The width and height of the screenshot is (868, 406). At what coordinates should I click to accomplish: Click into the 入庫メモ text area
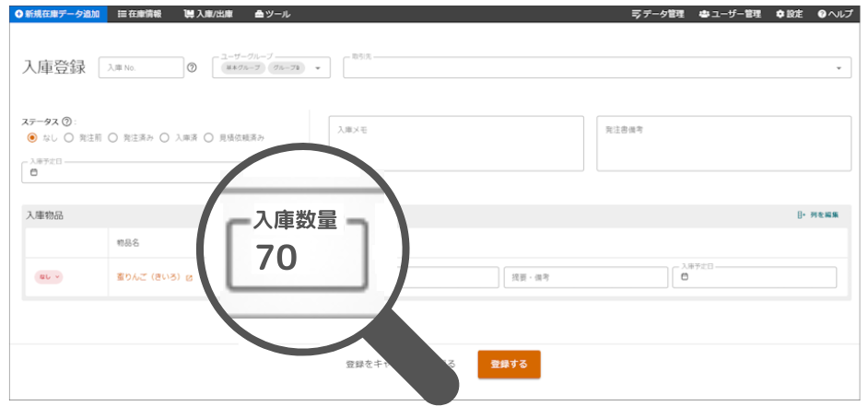tap(456, 144)
